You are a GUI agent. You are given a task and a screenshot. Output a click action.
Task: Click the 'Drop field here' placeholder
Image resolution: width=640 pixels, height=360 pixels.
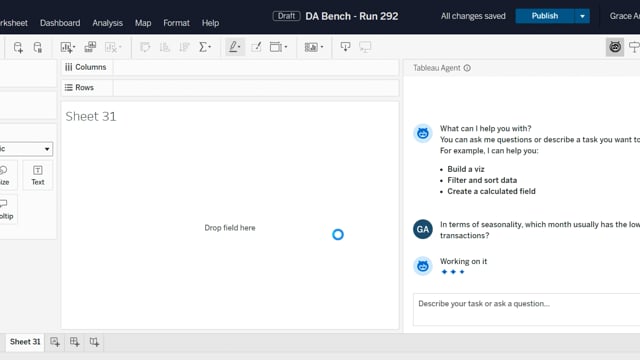click(x=230, y=228)
